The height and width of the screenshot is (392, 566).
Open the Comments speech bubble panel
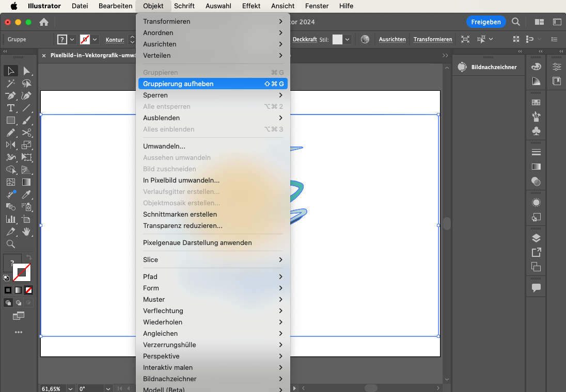(x=536, y=288)
